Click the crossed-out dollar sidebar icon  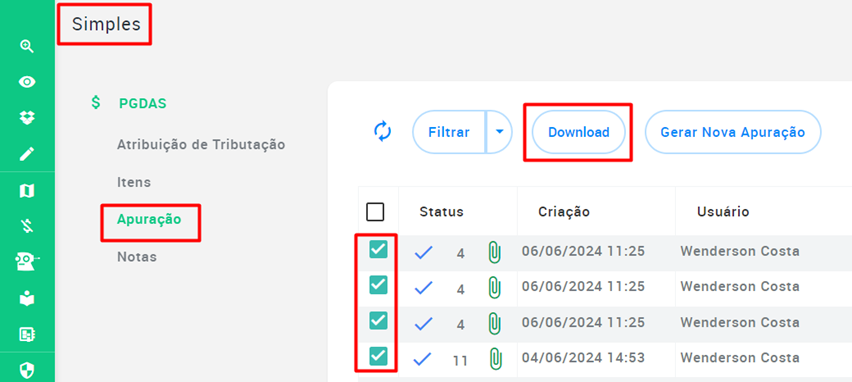27,227
